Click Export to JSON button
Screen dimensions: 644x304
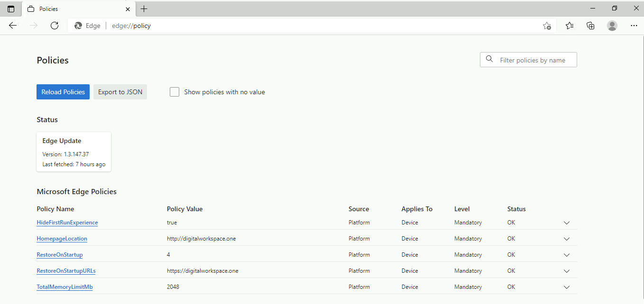click(120, 92)
